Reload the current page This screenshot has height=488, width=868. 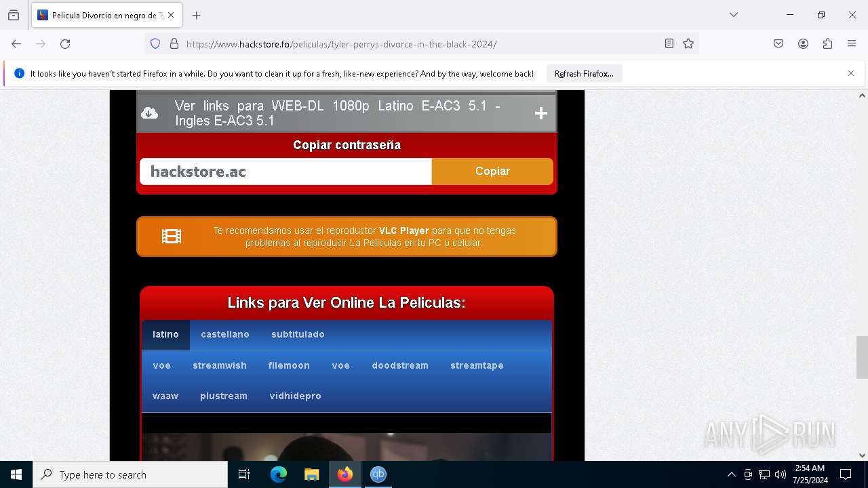pyautogui.click(x=65, y=44)
